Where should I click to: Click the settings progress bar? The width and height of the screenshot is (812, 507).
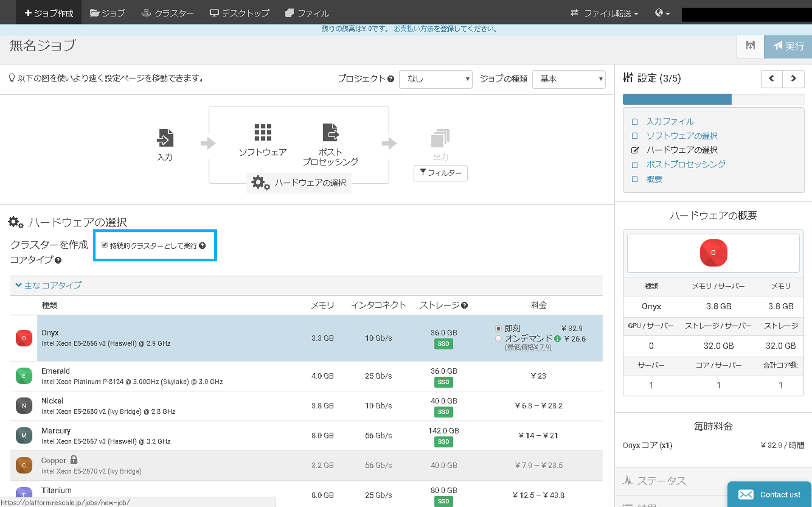tap(713, 99)
